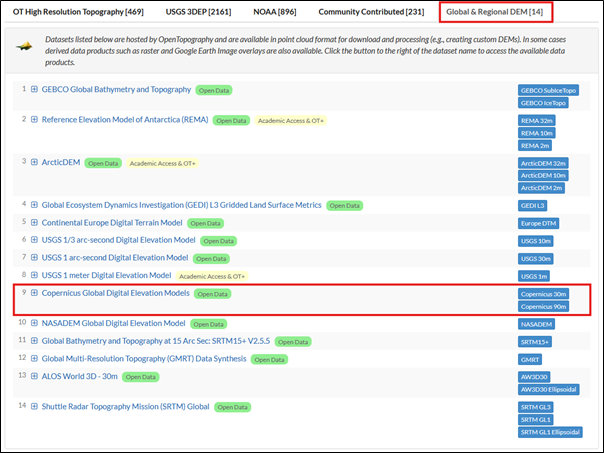Click the AW3D30 Ellipsoidal button
The width and height of the screenshot is (604, 453).
tap(549, 389)
